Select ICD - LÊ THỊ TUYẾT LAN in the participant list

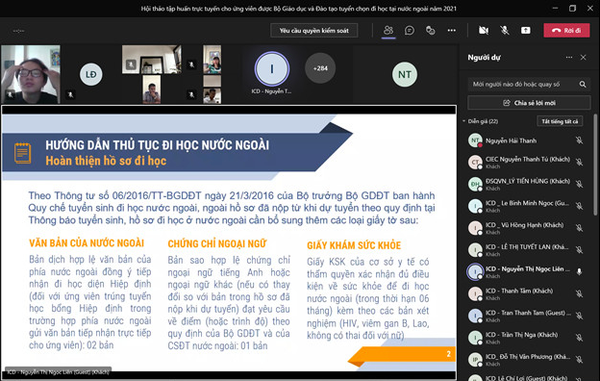pos(525,250)
